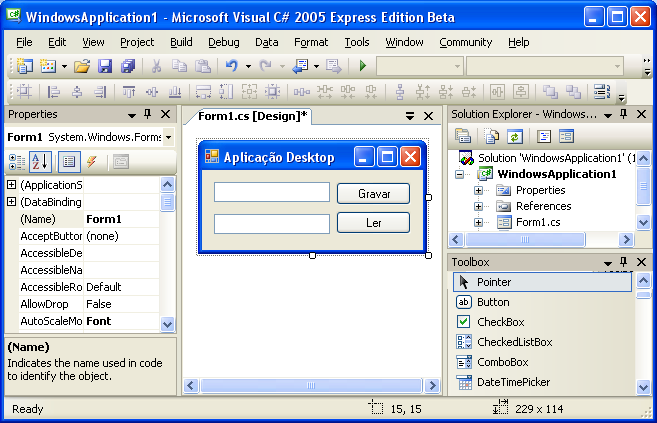Click Solution Explorer View Designer icon
This screenshot has height=423, width=657.
point(566,136)
